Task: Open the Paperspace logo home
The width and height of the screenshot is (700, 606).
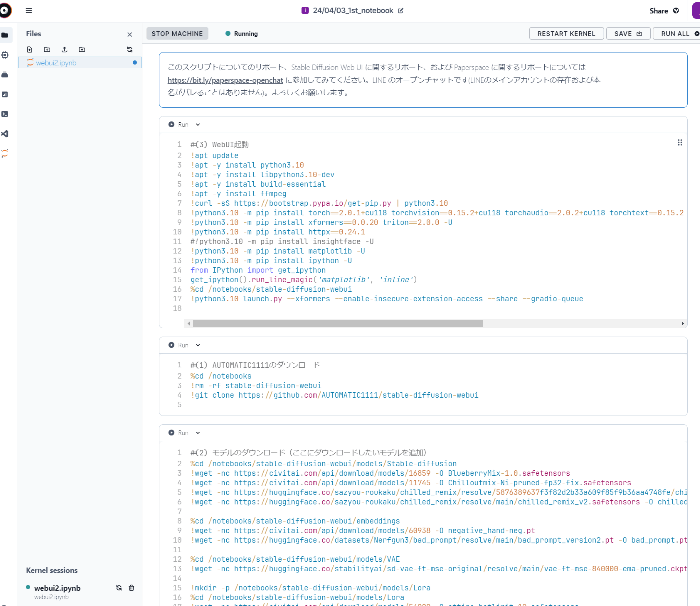Action: coord(4,10)
